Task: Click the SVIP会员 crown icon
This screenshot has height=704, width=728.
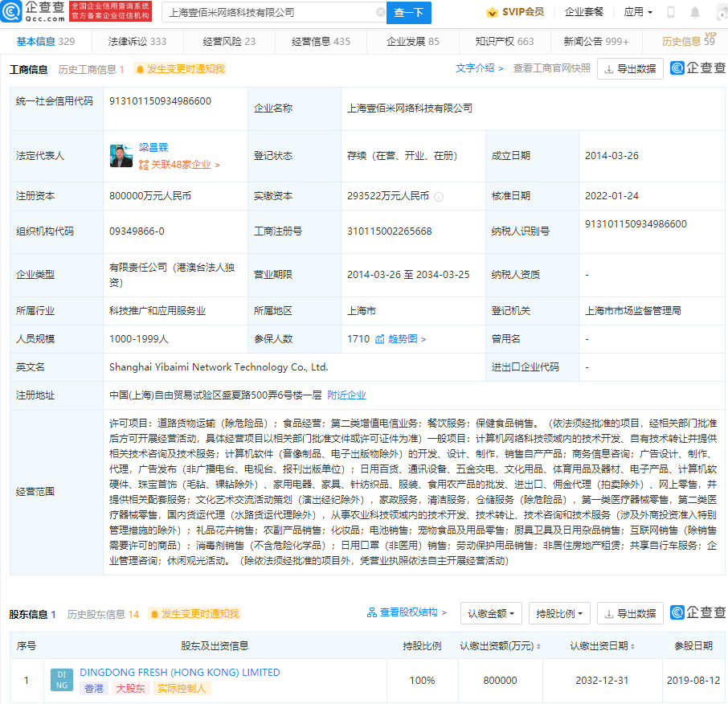Action: [x=493, y=12]
